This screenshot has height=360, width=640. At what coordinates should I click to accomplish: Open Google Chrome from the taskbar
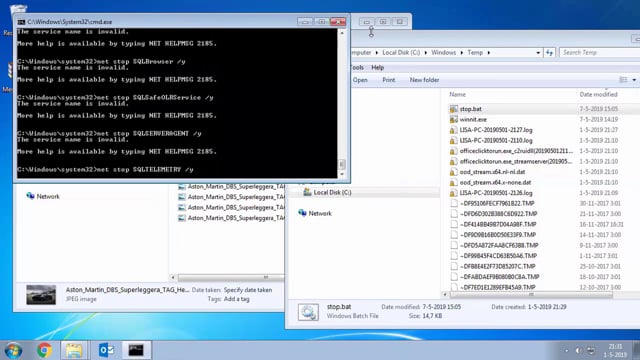pos(44,350)
